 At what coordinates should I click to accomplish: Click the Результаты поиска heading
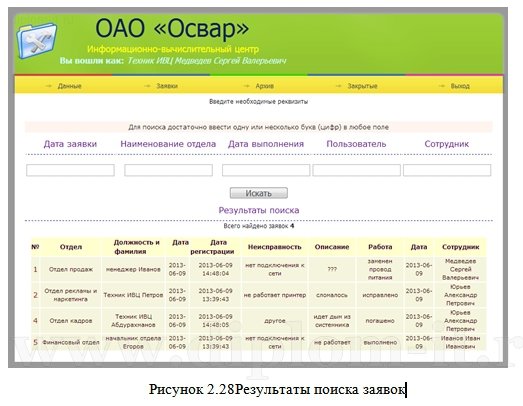(259, 210)
